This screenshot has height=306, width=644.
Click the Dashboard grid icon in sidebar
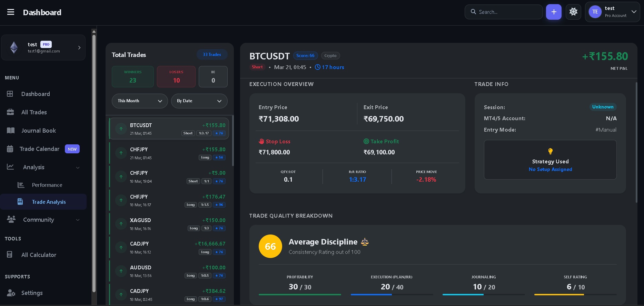tap(10, 94)
